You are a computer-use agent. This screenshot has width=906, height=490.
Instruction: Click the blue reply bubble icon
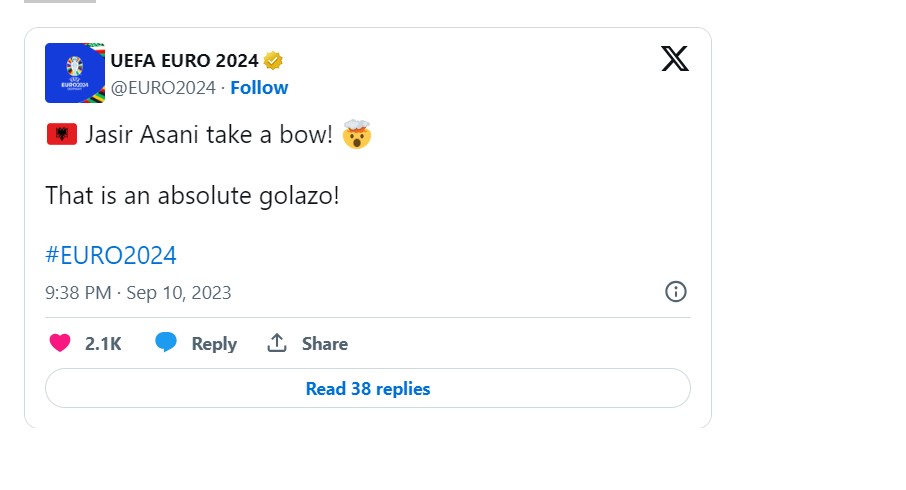[166, 342]
